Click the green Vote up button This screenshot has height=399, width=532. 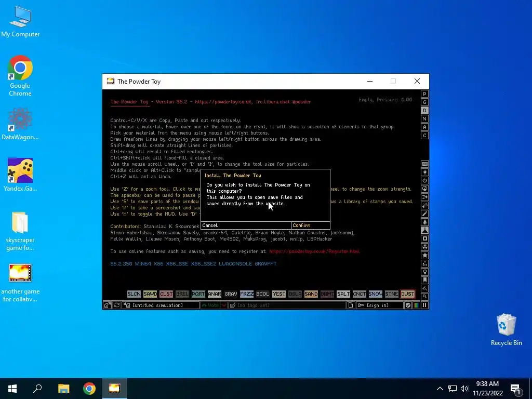coord(210,305)
